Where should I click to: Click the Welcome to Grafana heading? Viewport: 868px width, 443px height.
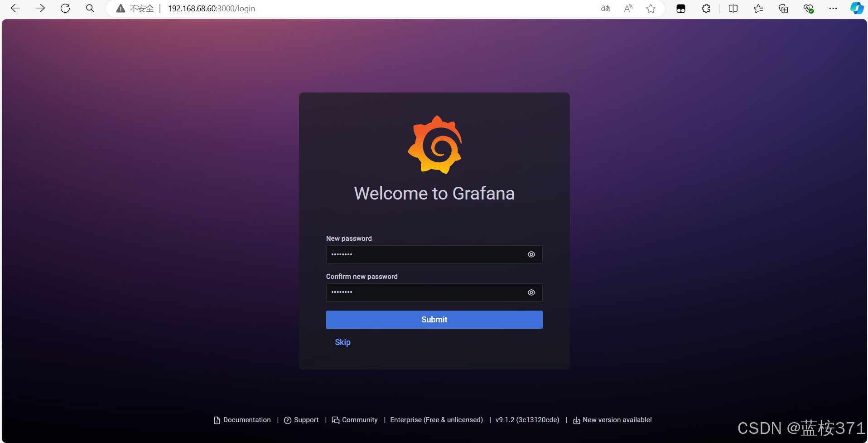434,194
